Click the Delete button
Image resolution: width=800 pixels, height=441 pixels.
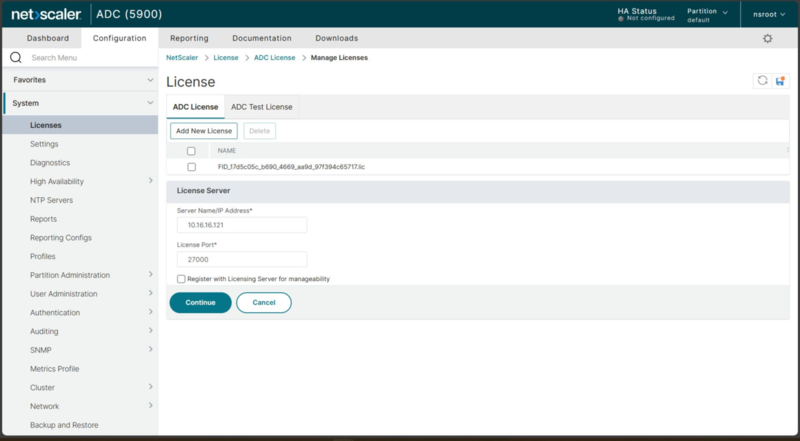(x=259, y=131)
